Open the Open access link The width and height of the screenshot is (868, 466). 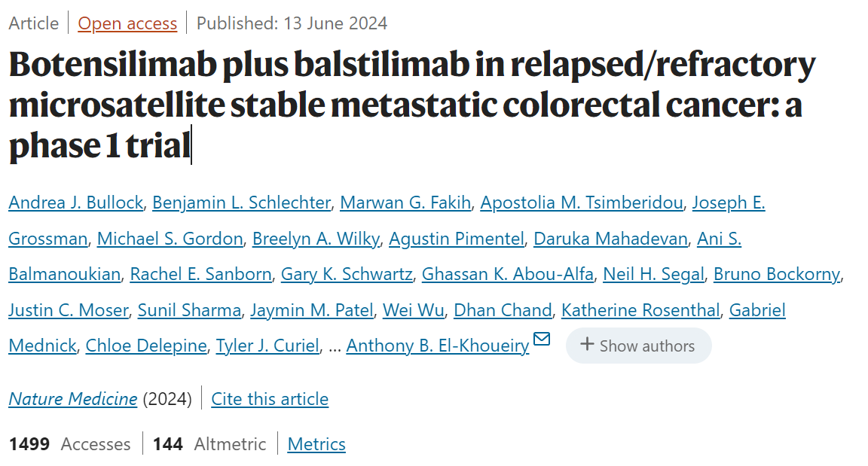[x=127, y=23]
